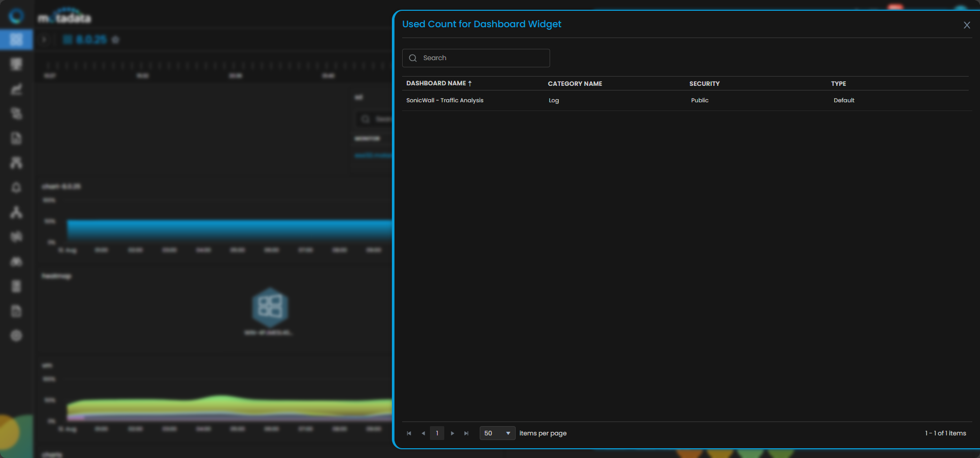Go to the previous page
The height and width of the screenshot is (458, 980).
(x=423, y=433)
